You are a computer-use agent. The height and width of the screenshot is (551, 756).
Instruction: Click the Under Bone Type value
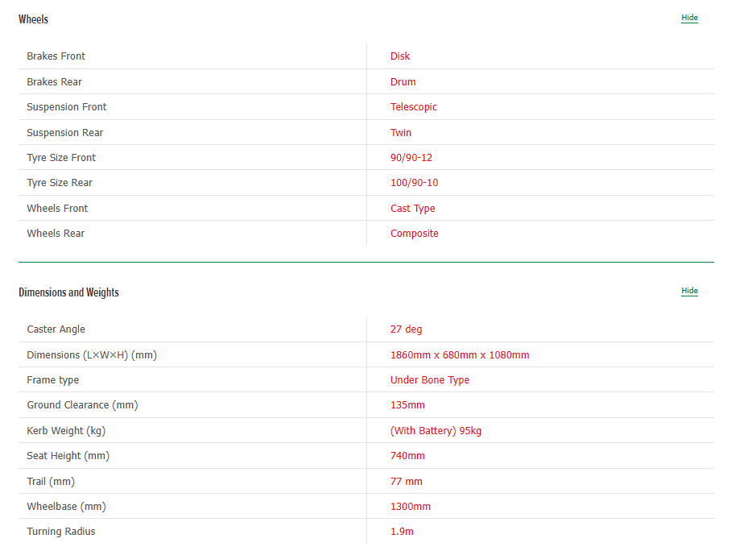click(x=430, y=380)
